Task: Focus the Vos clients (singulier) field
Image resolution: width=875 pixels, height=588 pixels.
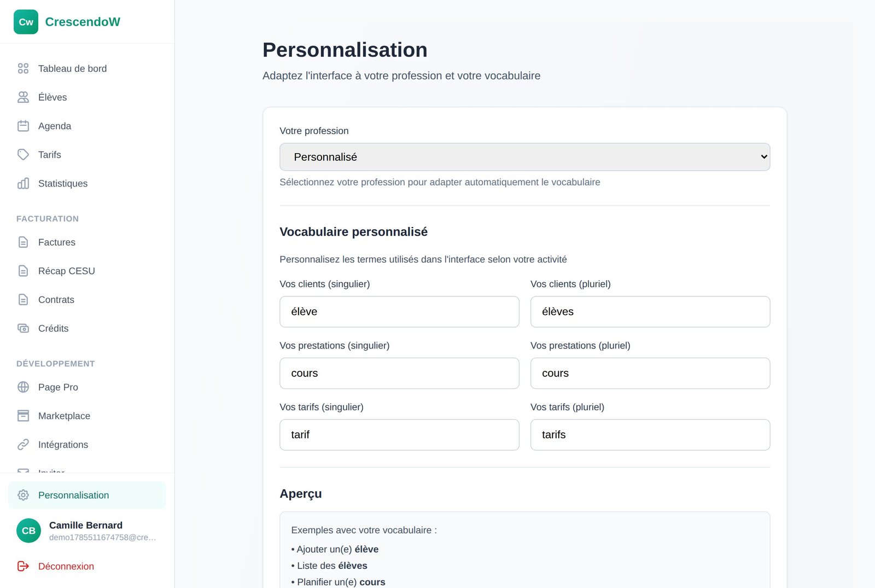Action: [x=399, y=312]
